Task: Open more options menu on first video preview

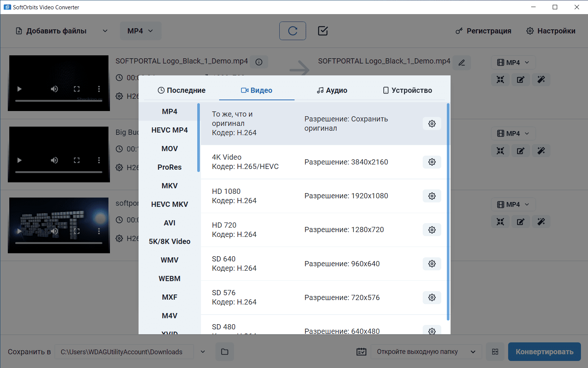Action: (x=99, y=89)
